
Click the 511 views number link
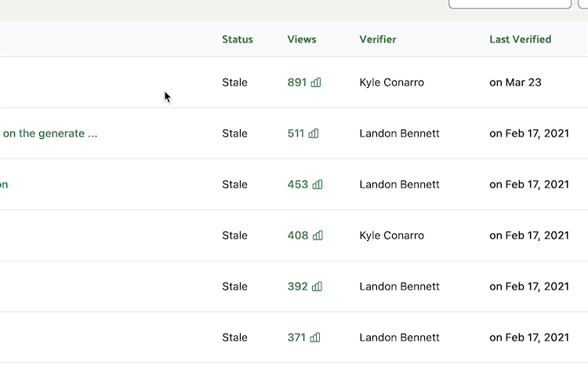coord(296,133)
